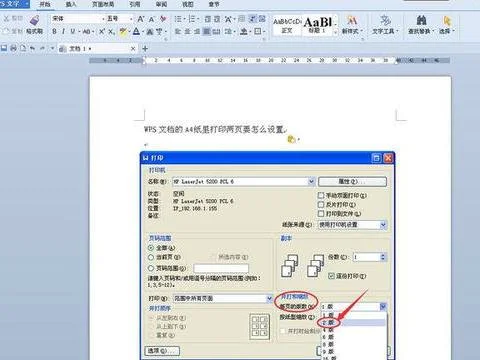Screen dimensions: 480x360
Task: Switch to the Insert (插入) ribbon tab
Action: point(71,4)
